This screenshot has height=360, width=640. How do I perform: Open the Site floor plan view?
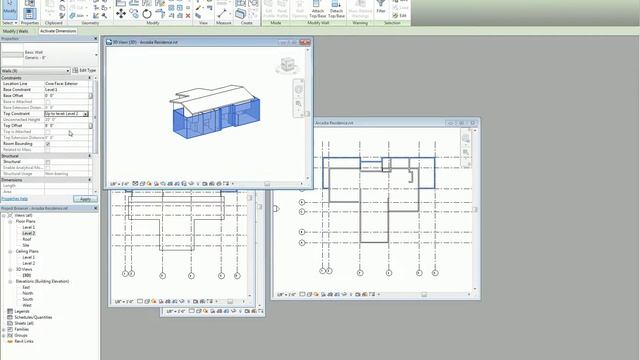[x=26, y=245]
